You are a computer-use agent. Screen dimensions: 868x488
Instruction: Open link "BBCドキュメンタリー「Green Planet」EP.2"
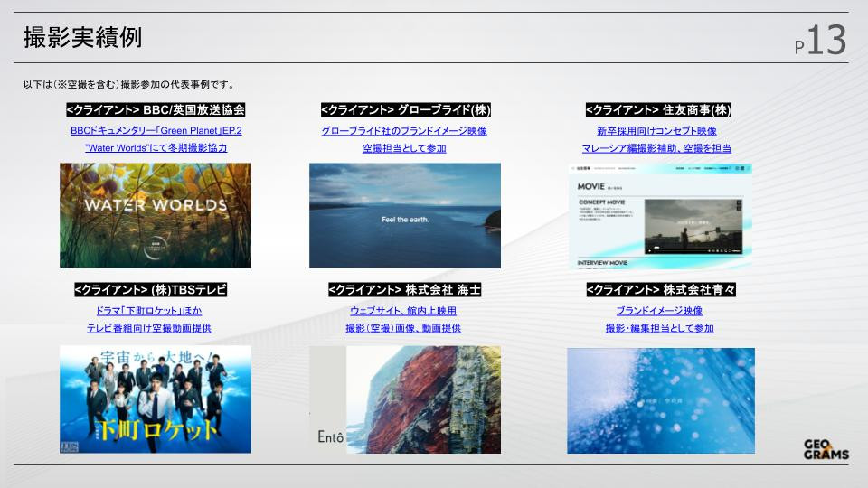coord(156,130)
